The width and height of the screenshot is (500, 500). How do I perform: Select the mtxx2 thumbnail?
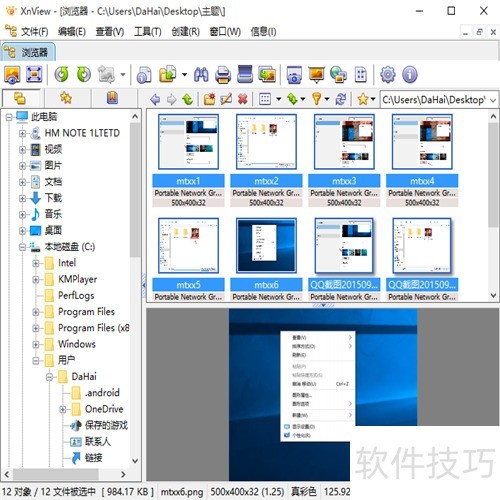pyautogui.click(x=266, y=142)
